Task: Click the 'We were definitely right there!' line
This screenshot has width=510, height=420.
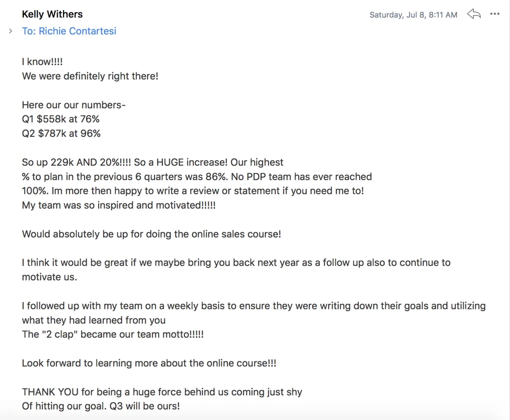Action: click(x=90, y=77)
